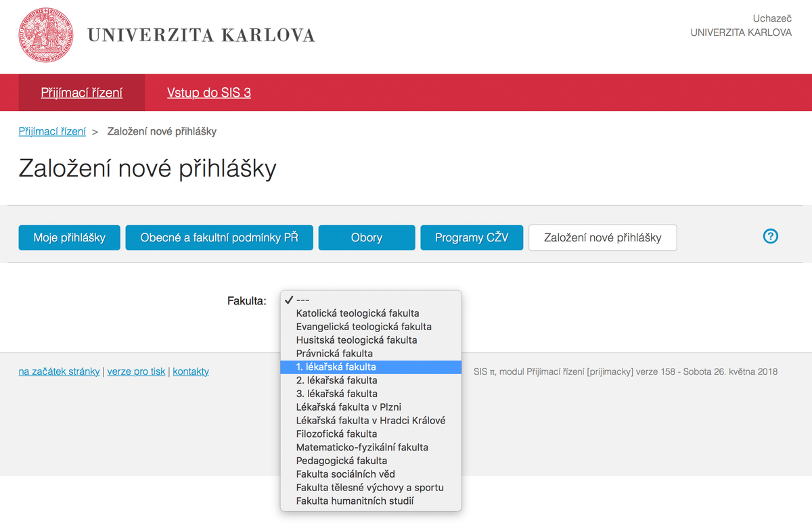Pick Právnická fakulta in the list

(x=334, y=353)
